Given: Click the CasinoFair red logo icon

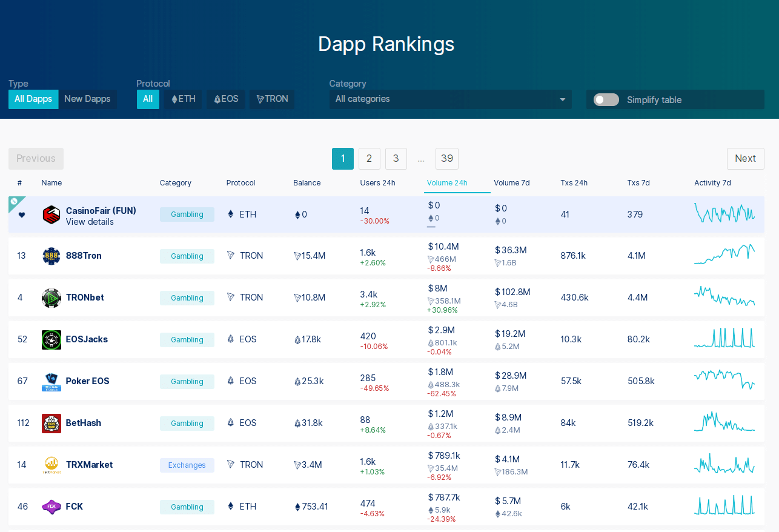Looking at the screenshot, I should coord(51,214).
